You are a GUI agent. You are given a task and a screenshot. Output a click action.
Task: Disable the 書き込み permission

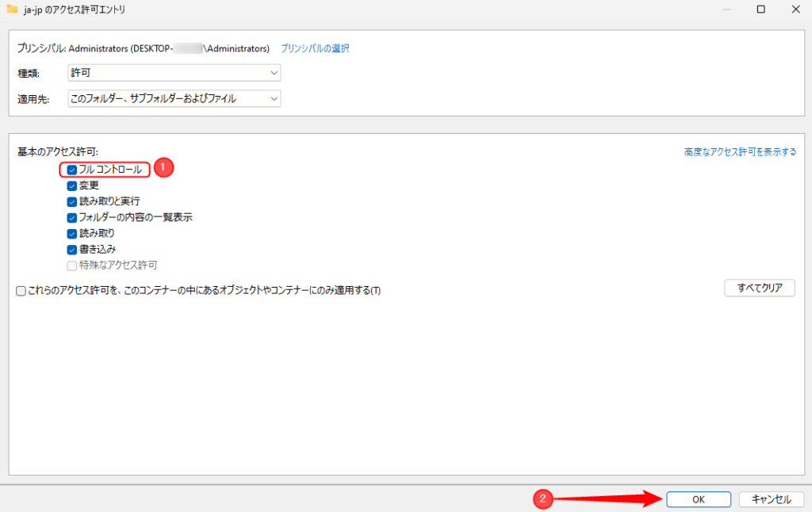(70, 249)
